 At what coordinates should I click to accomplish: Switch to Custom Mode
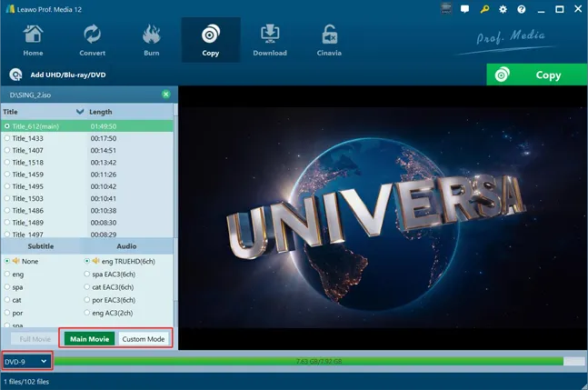pyautogui.click(x=144, y=339)
